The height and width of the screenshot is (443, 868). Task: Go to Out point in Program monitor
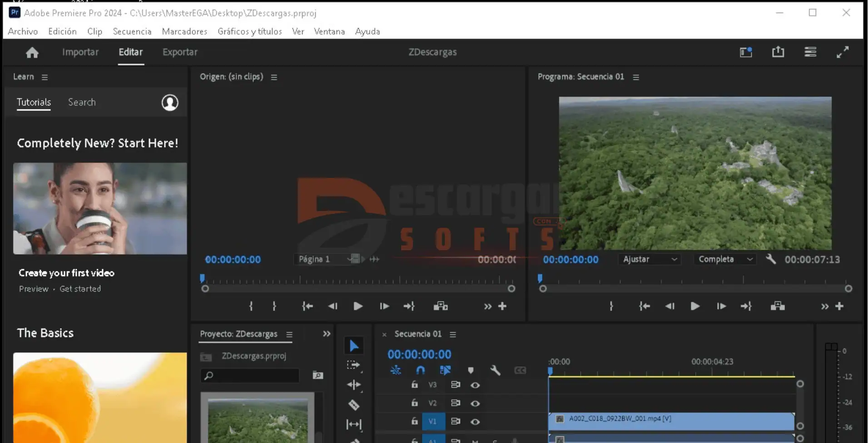coord(746,306)
